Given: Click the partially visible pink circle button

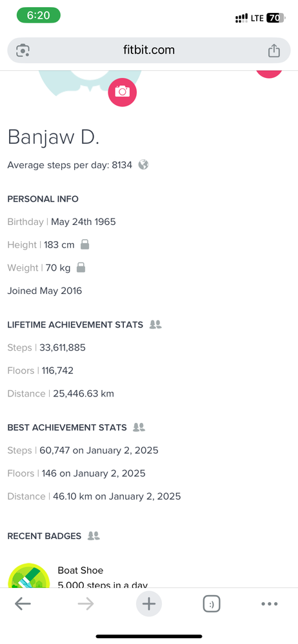Looking at the screenshot, I should (269, 74).
